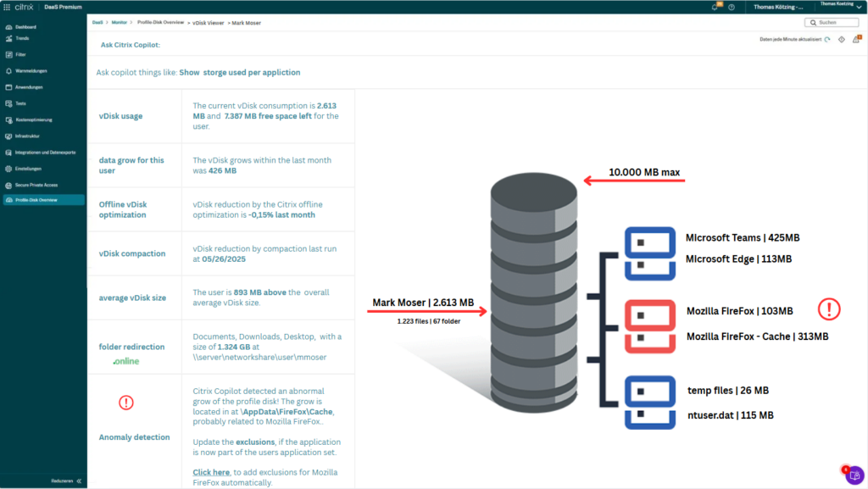This screenshot has width=868, height=489.
Task: Go to Profile-Disk Overview breadcrumb
Action: [160, 23]
